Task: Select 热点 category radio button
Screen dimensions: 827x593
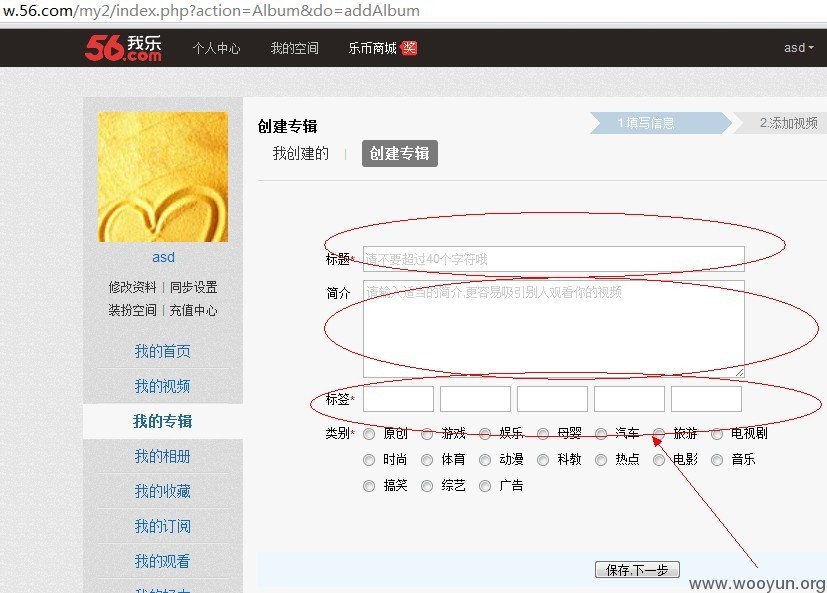Action: pyautogui.click(x=601, y=460)
